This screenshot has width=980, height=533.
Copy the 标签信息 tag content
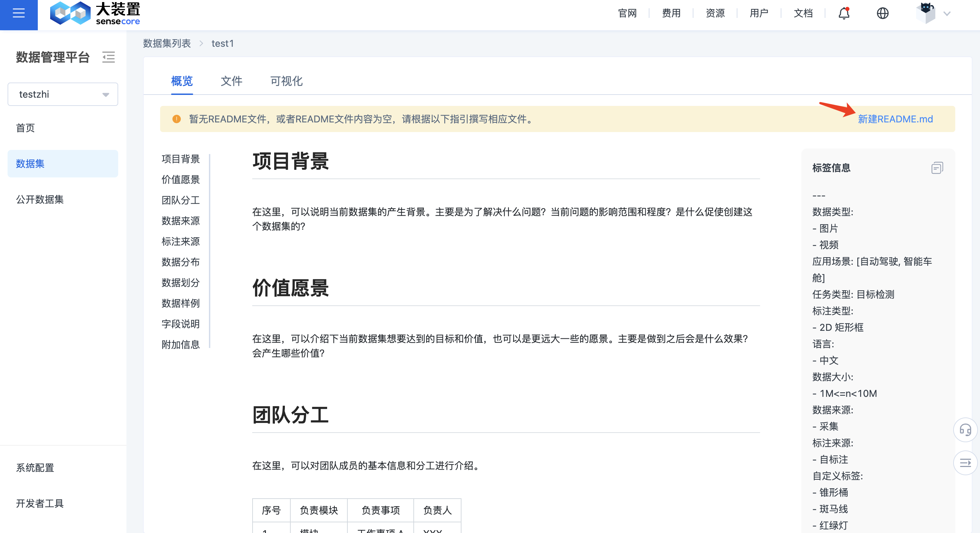point(937,167)
